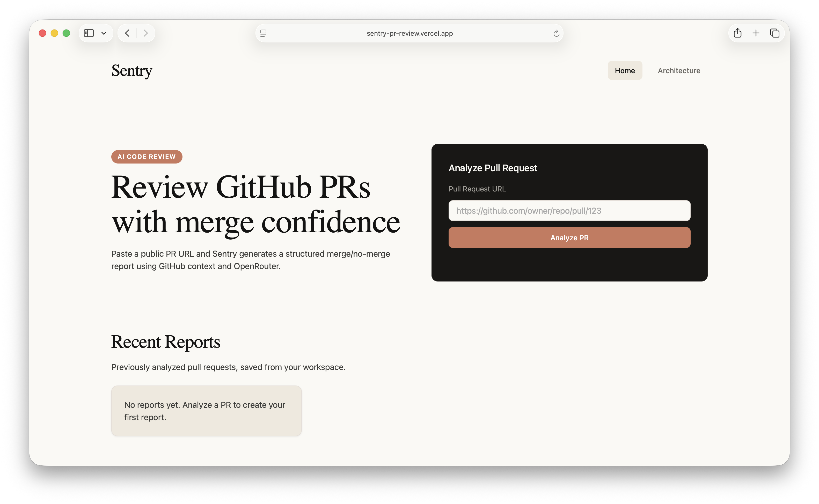Image resolution: width=819 pixels, height=504 pixels.
Task: Reload the page using refresh icon
Action: point(556,33)
